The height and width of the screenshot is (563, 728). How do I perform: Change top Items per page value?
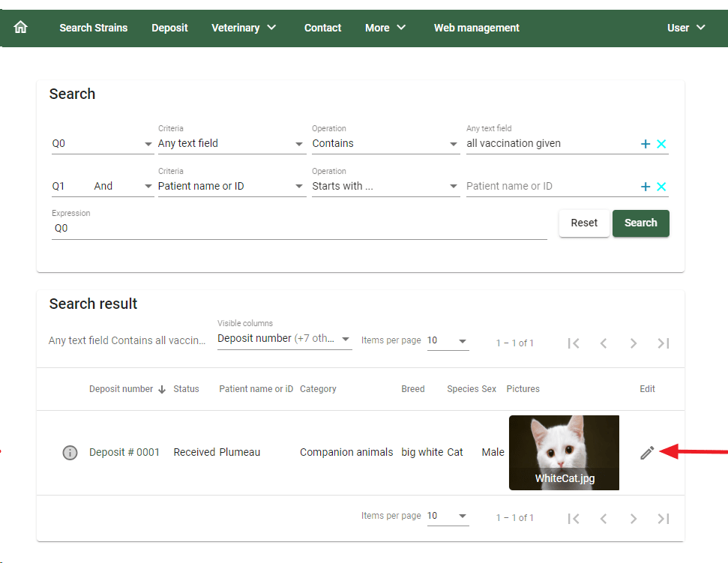click(448, 340)
